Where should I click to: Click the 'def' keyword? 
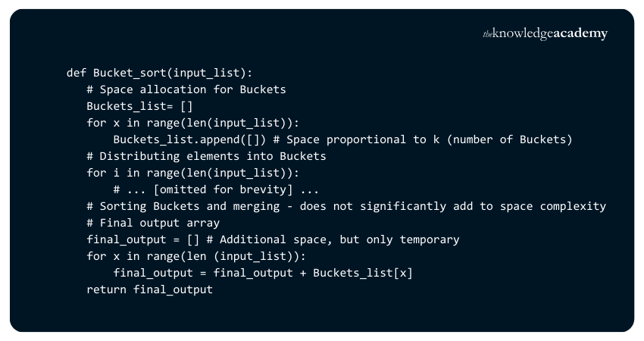tap(77, 74)
